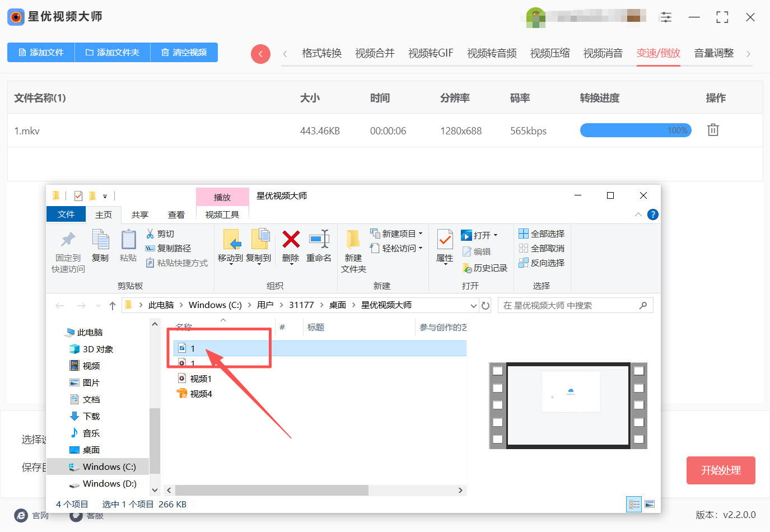Open the 官网 link at bottom

coord(31,516)
